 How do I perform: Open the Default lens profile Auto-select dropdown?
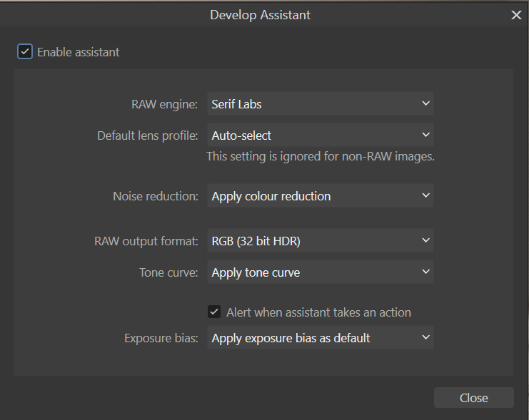pos(320,135)
